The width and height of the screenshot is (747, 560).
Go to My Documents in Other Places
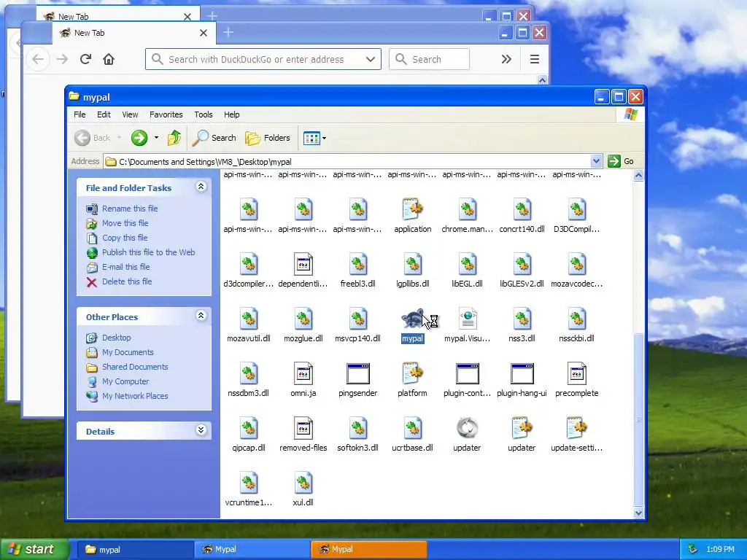point(128,352)
